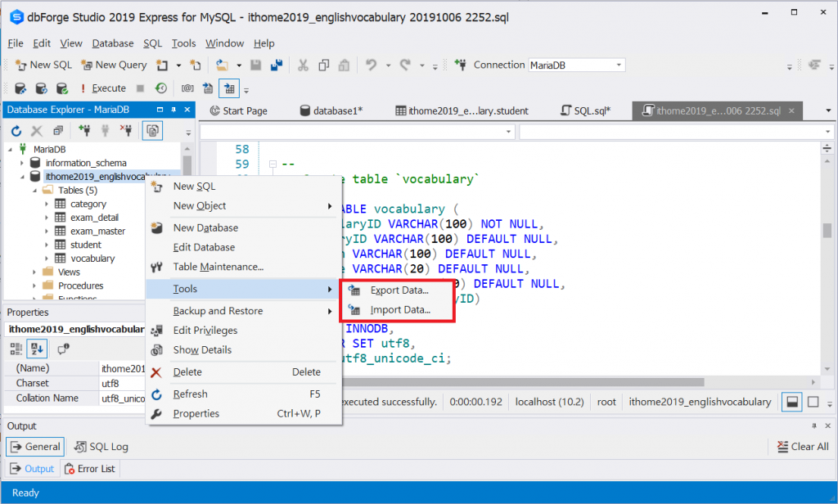Open the Database menu
The width and height of the screenshot is (838, 504).
(x=113, y=43)
